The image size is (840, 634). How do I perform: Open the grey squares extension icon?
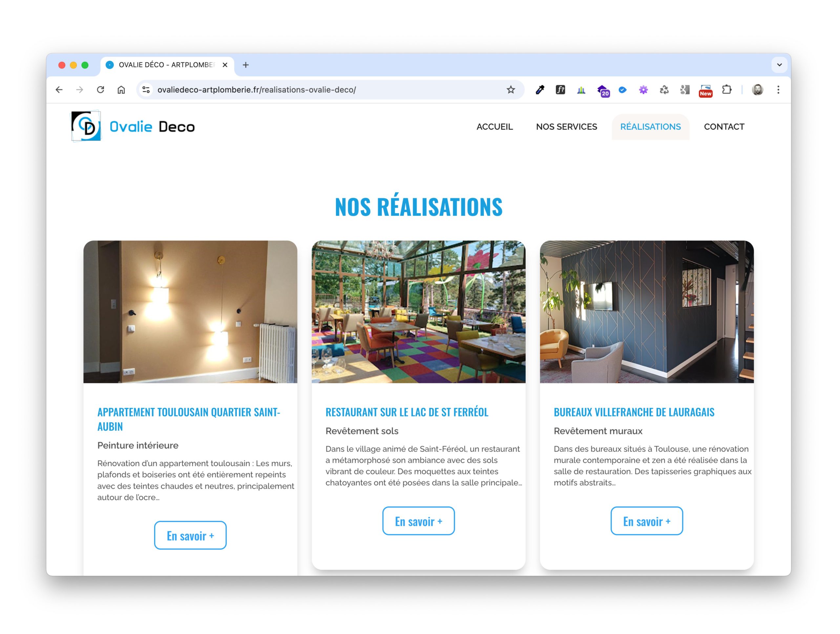[x=685, y=90]
